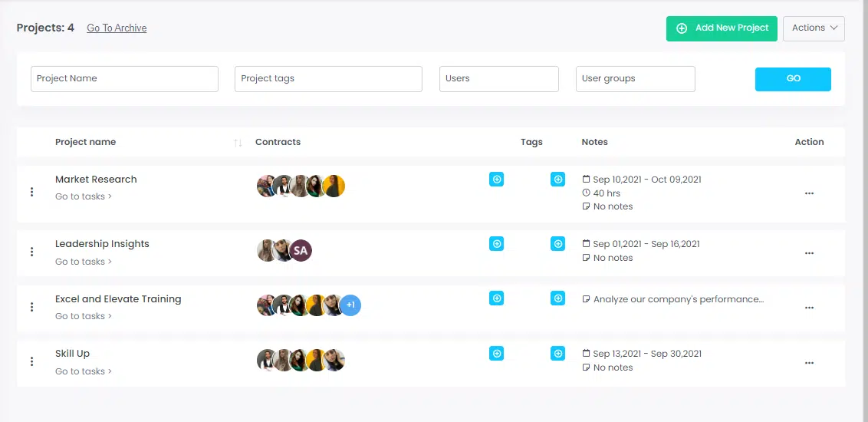Click the vertical dots handle beside Excel and Elevate Training
Screen dimensions: 868x422
(x=32, y=307)
